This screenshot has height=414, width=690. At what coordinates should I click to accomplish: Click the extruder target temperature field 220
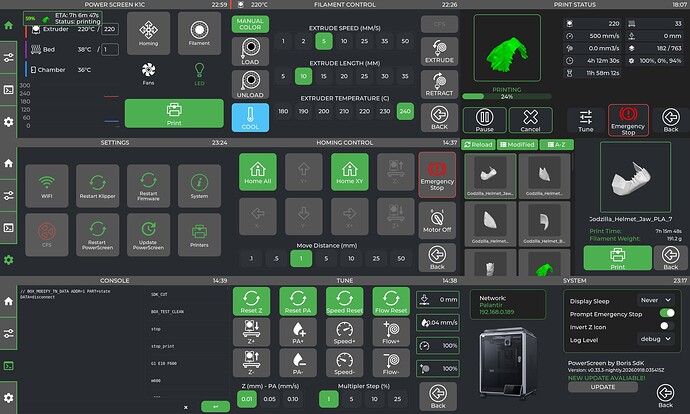coord(110,29)
